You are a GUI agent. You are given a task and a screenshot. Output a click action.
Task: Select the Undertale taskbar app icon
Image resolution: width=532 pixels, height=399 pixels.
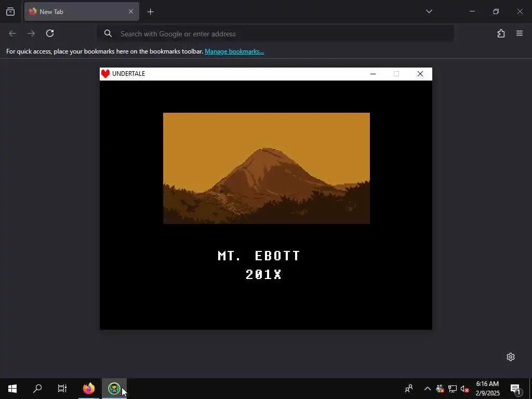pyautogui.click(x=114, y=389)
